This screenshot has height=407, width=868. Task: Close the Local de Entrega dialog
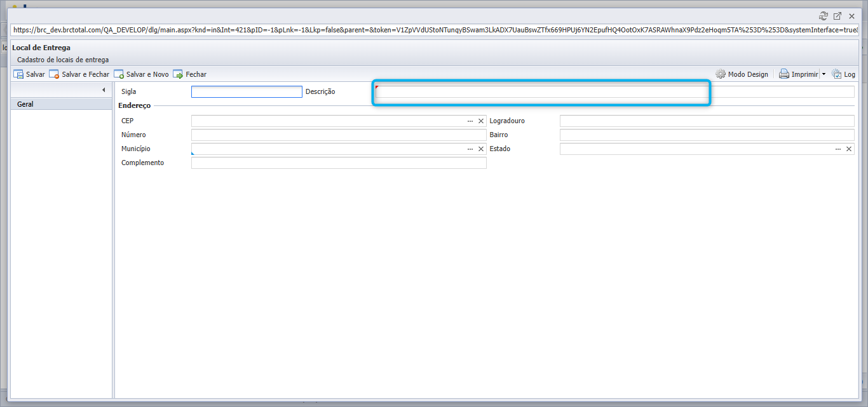click(851, 16)
